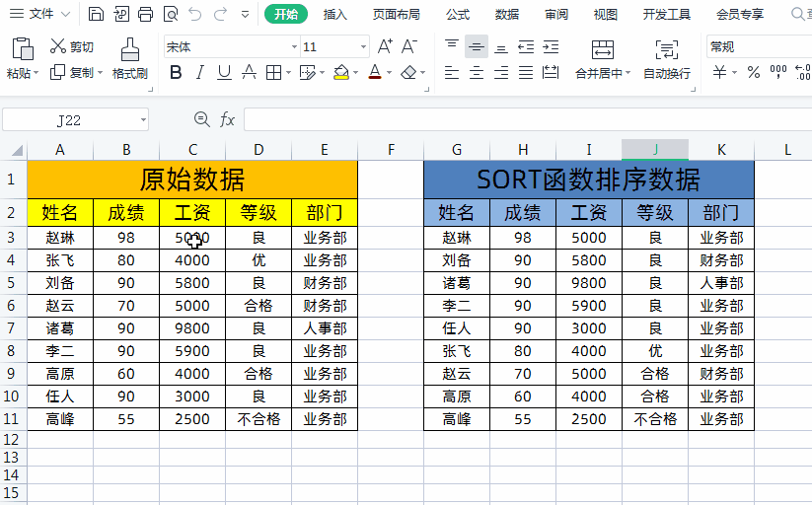Switch to the 插入 (Insert) tab
This screenshot has height=505, width=812.
tap(335, 15)
